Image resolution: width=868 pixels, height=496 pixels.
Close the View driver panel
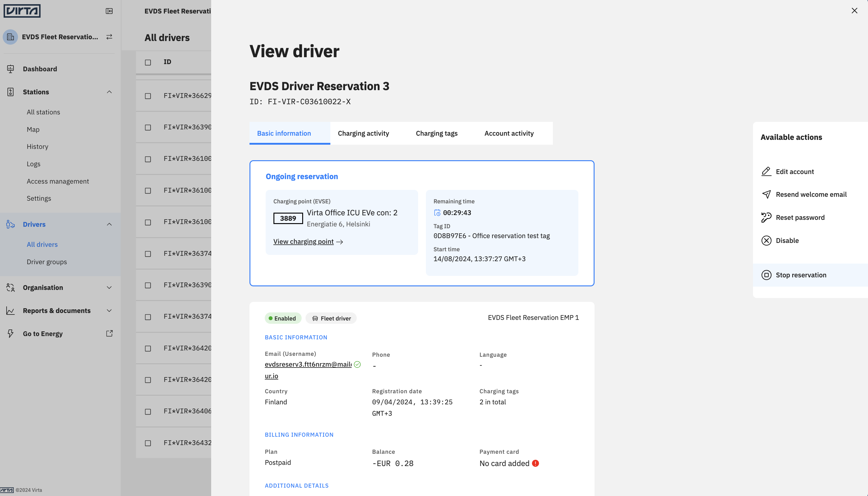pyautogui.click(x=855, y=10)
